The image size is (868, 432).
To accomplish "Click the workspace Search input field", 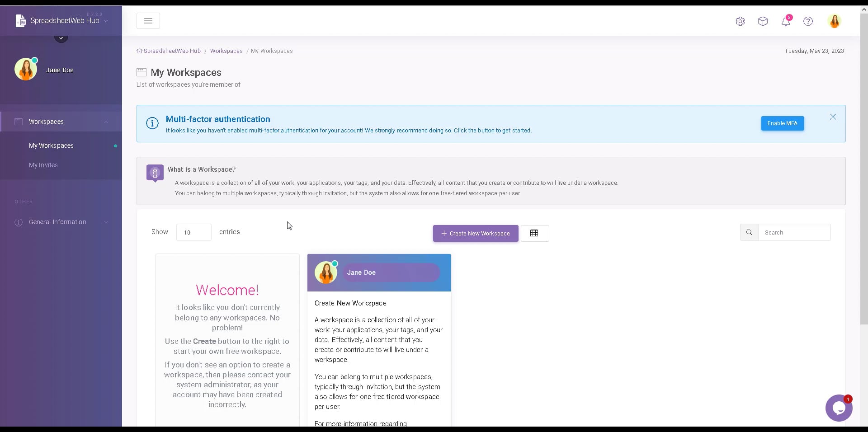I will [x=794, y=232].
